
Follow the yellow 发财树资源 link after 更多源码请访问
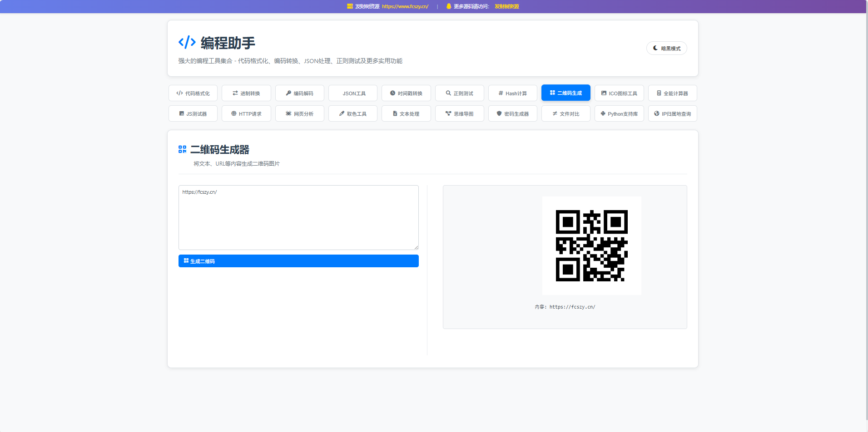coord(507,6)
